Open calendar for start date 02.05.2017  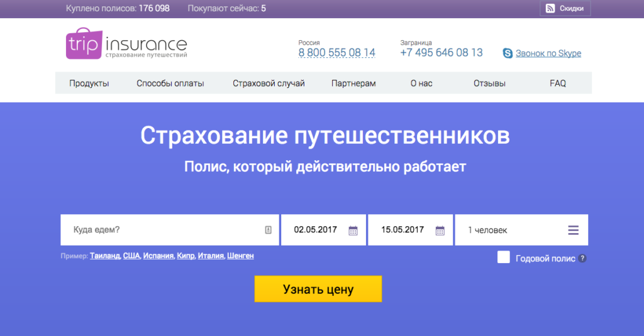pos(353,230)
